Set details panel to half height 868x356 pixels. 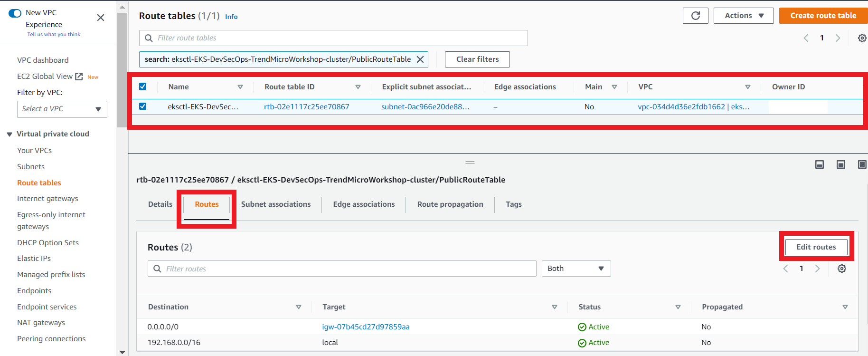coord(841,164)
